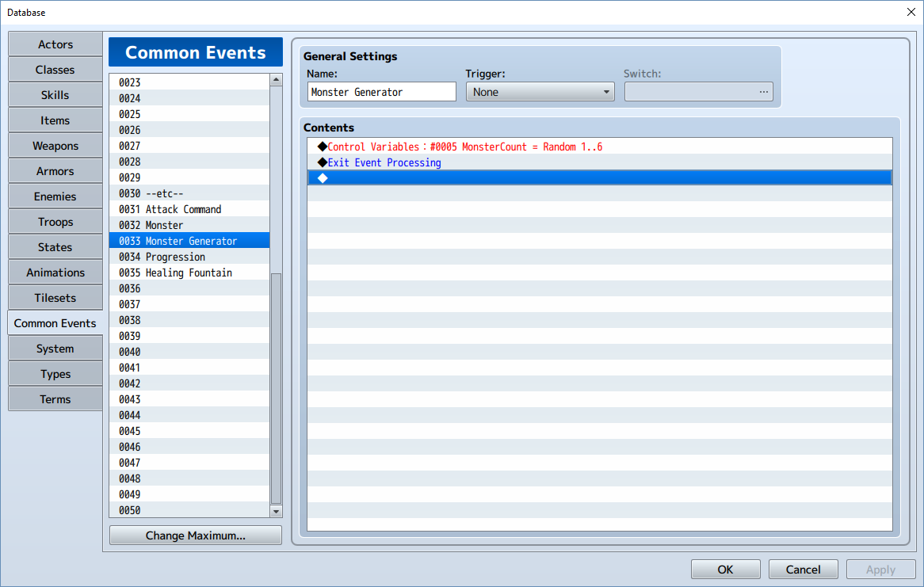
Task: Click the list scrollbar up arrow
Action: [276, 79]
